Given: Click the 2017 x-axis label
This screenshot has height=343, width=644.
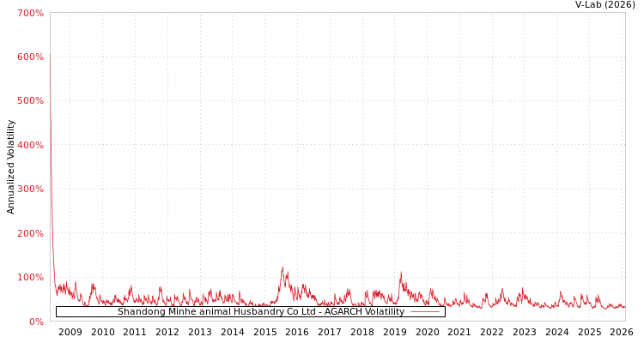Looking at the screenshot, I should (x=330, y=332).
